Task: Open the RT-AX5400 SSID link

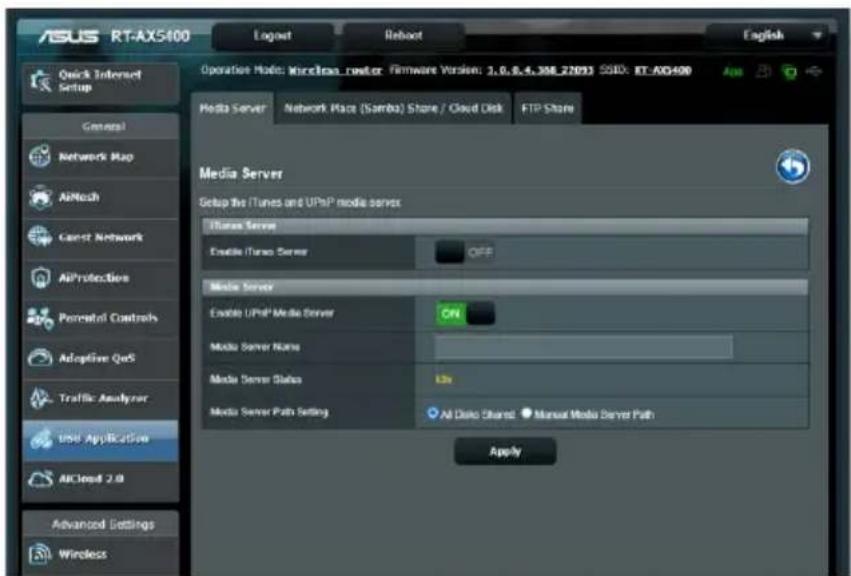Action: point(663,71)
